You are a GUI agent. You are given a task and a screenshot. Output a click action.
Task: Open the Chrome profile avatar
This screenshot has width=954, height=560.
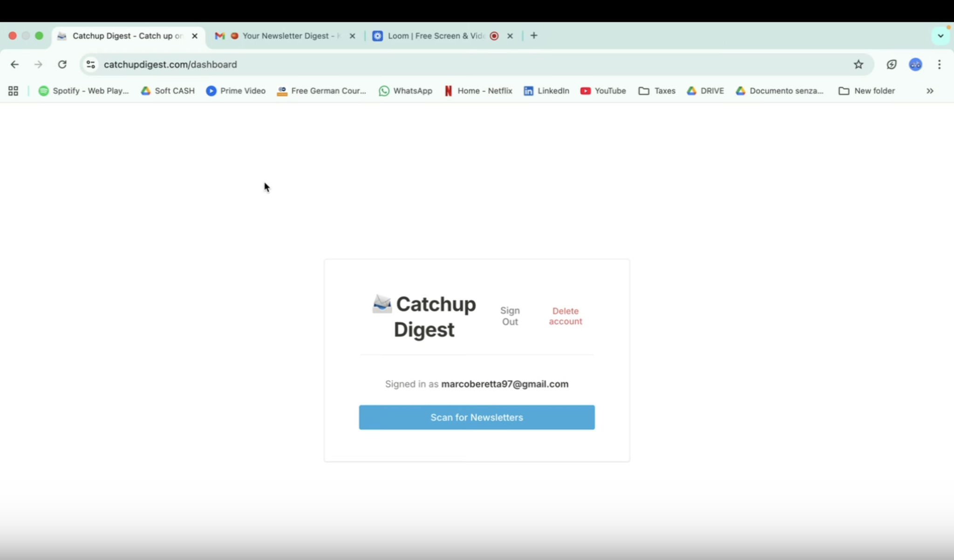[915, 64]
